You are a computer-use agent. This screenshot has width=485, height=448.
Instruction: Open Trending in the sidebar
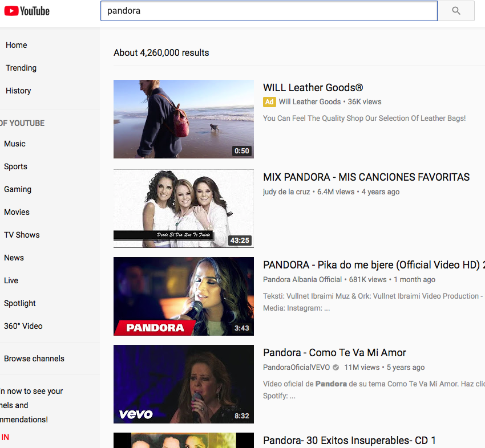point(21,68)
